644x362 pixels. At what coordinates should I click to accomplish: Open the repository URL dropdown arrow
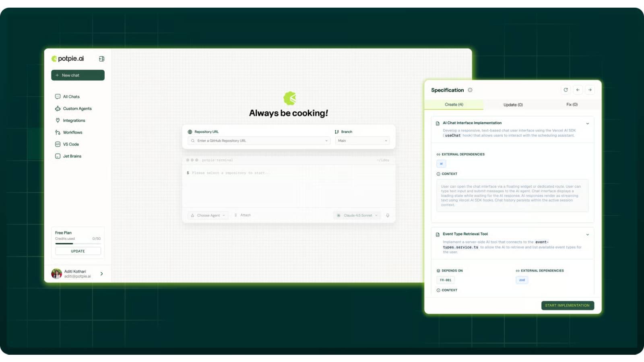[x=326, y=141]
